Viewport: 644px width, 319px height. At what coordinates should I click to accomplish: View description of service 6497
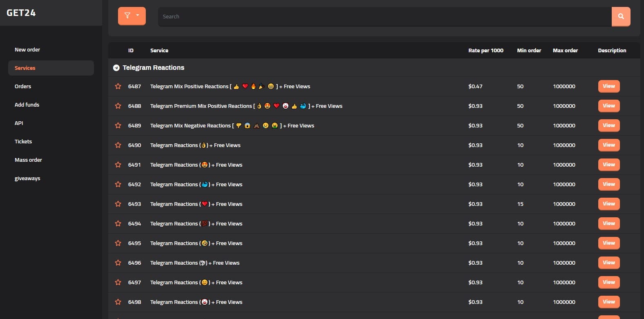[608, 282]
